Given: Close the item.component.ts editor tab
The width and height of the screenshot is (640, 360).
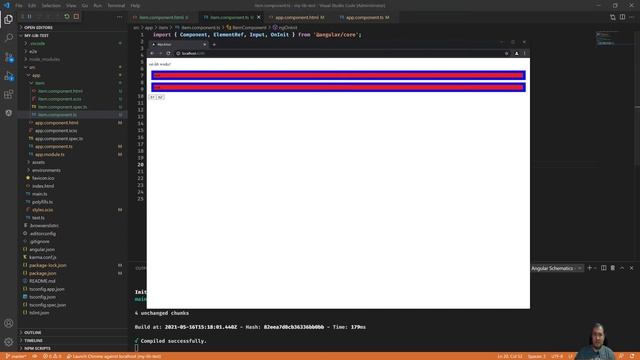Looking at the screenshot, I should 258,17.
